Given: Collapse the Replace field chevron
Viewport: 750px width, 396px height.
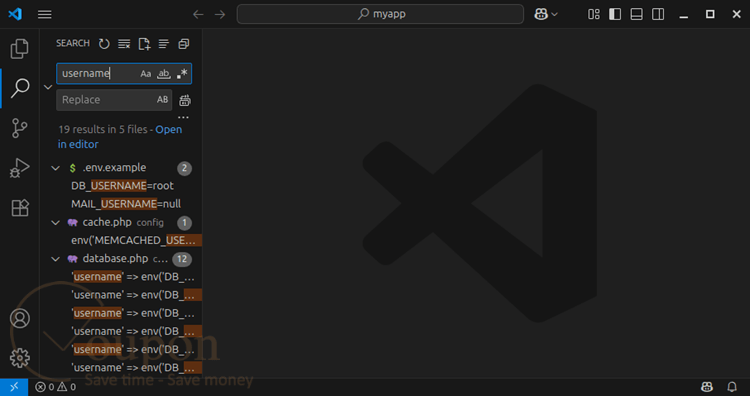Looking at the screenshot, I should click(x=48, y=87).
